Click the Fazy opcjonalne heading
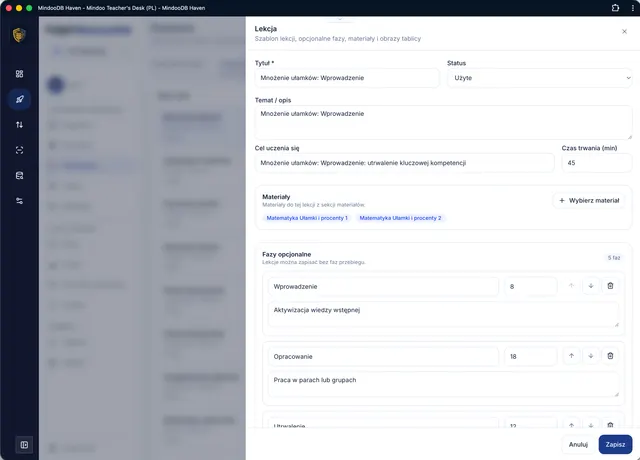This screenshot has height=460, width=640. pos(287,254)
